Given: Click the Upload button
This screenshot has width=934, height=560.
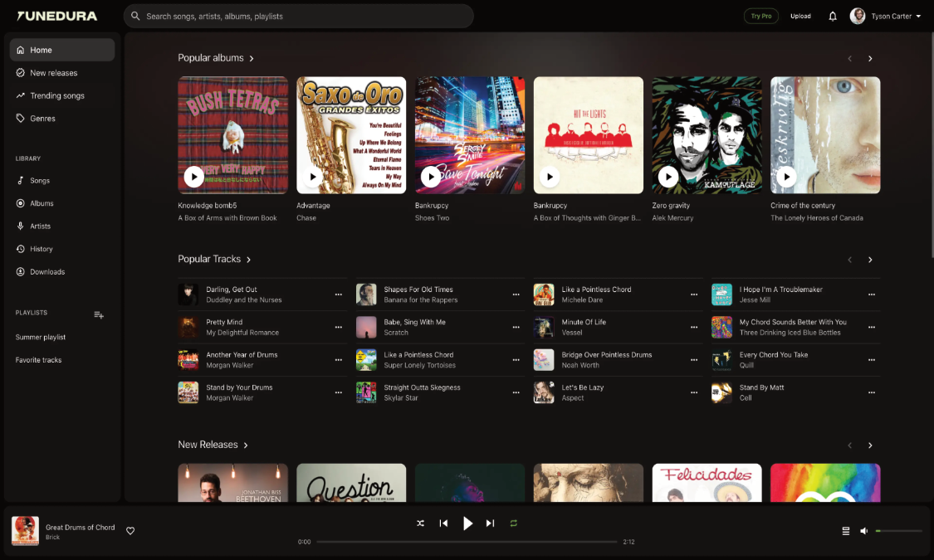Looking at the screenshot, I should pyautogui.click(x=800, y=16).
